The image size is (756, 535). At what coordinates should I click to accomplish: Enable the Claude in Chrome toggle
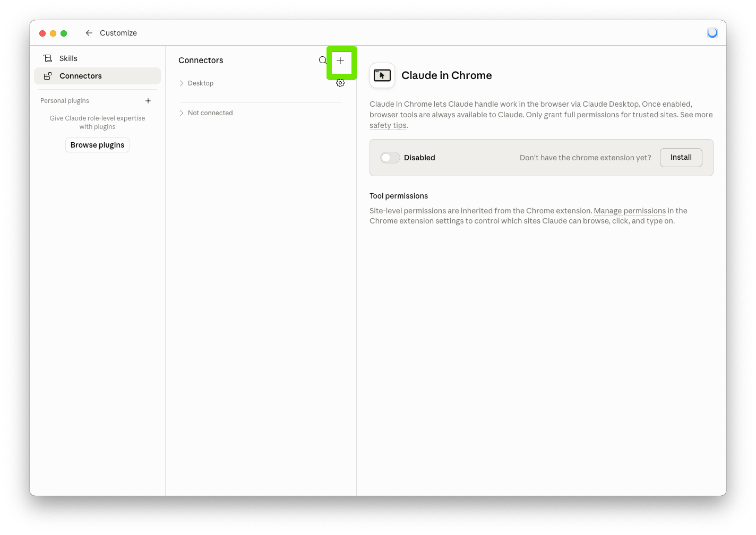(390, 158)
